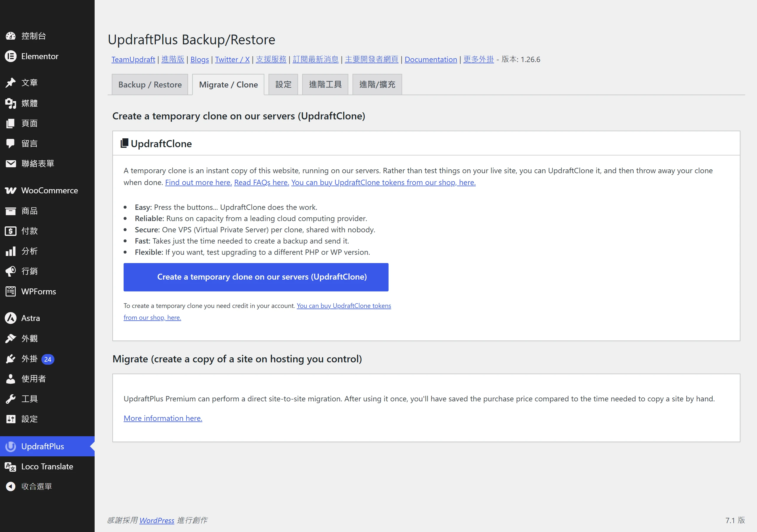
Task: Open the 設定 tab in UpdraftPlus
Action: (x=283, y=85)
